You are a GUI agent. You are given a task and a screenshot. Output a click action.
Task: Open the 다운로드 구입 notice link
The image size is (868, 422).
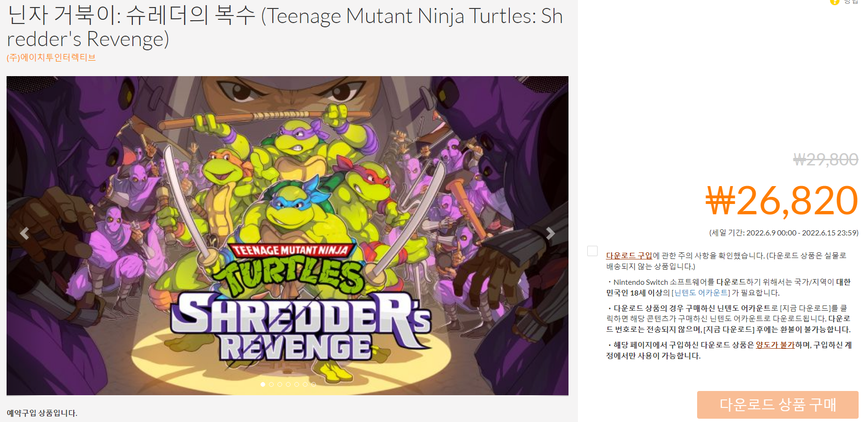(629, 256)
